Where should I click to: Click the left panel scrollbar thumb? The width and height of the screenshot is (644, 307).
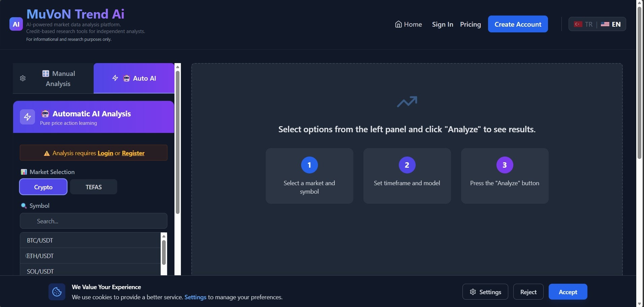click(178, 142)
